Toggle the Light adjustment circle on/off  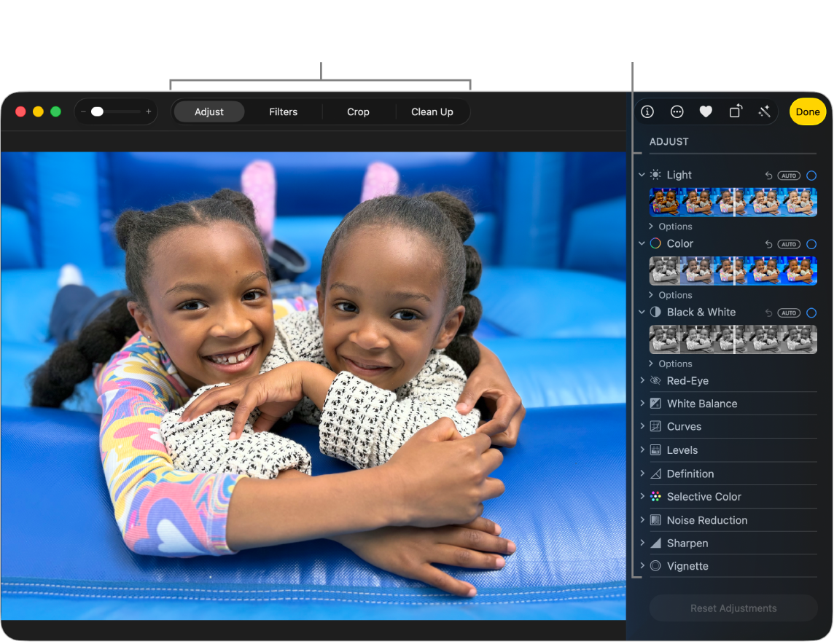[811, 176]
